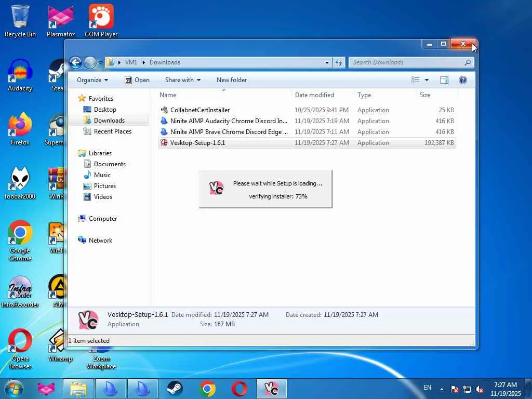Image resolution: width=532 pixels, height=399 pixels.
Task: Sort files by Date modified column
Action: click(322, 95)
